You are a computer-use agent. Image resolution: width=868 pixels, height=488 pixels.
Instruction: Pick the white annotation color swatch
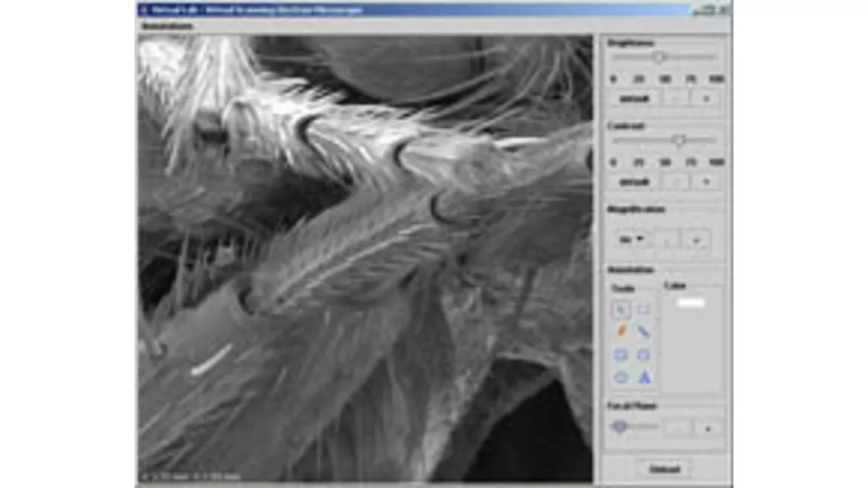point(692,303)
